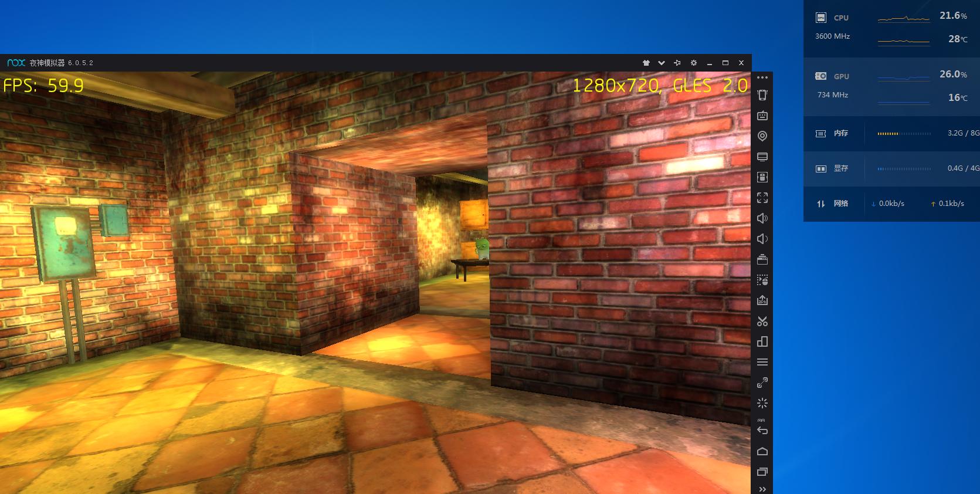Open Nox system settings gear
This screenshot has width=980, height=494.
coord(694,63)
